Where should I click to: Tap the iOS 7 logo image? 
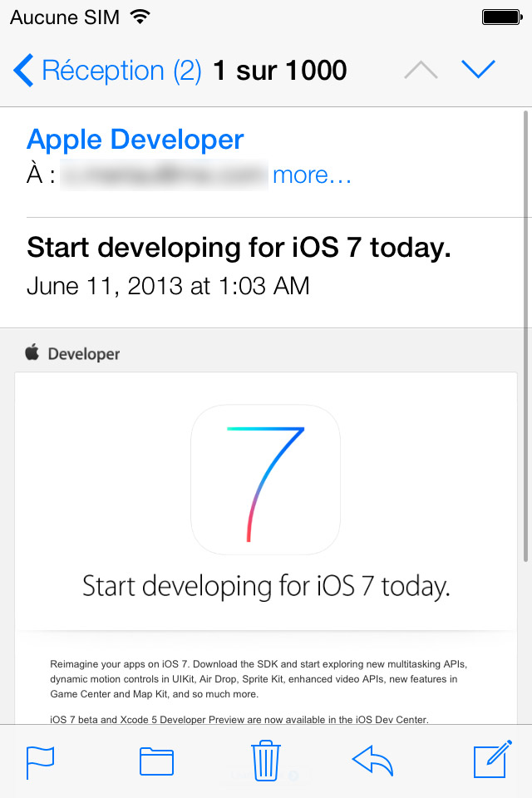pyautogui.click(x=265, y=480)
